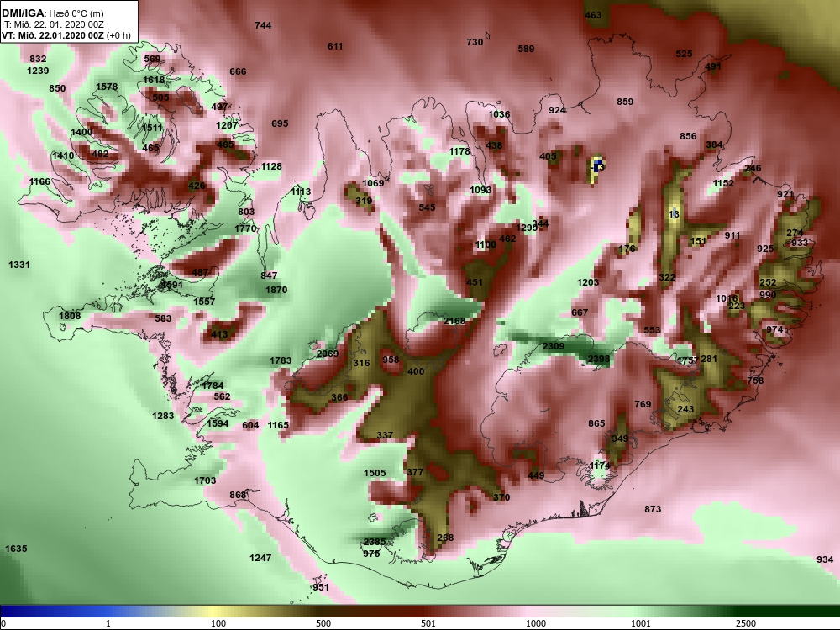Click the 1152 map value

[x=722, y=182]
